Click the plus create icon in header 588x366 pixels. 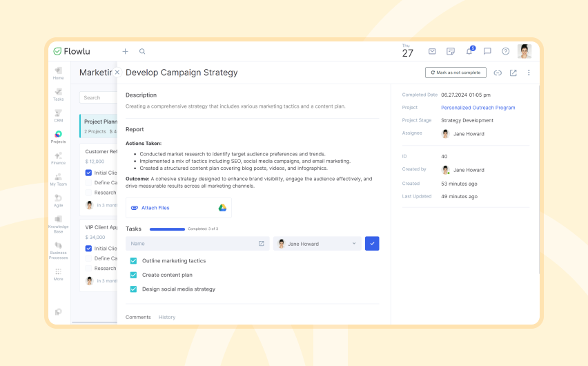pyautogui.click(x=125, y=51)
